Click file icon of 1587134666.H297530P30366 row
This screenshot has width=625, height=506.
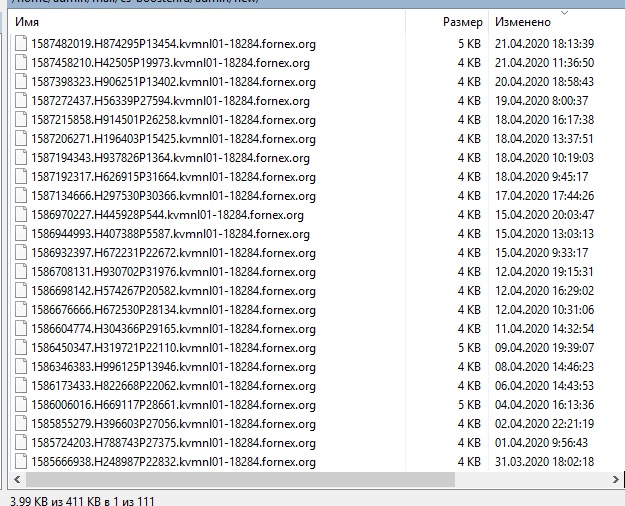(x=21, y=196)
